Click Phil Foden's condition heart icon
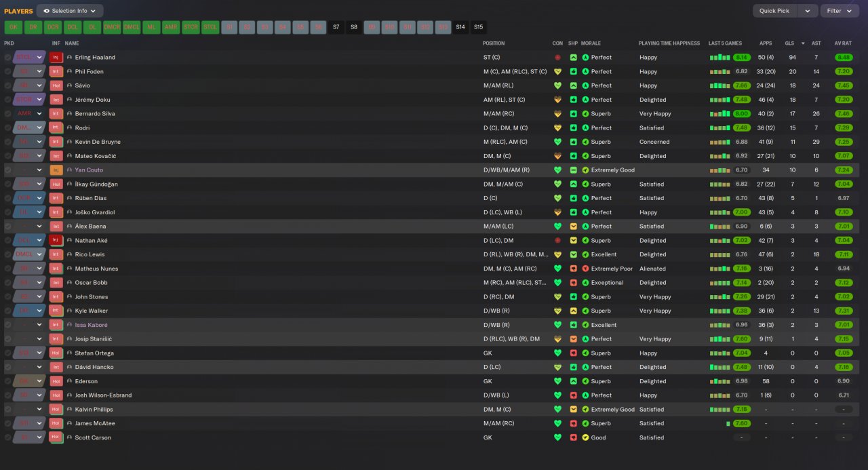 pos(557,71)
